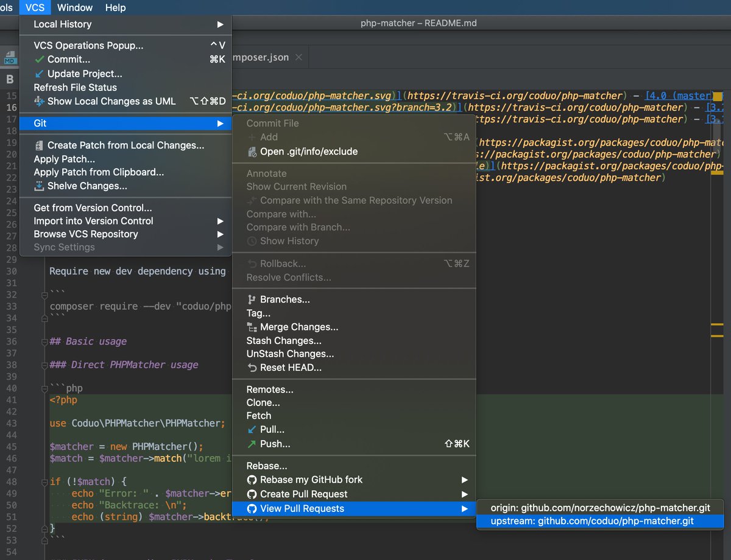Screen dimensions: 731x560
Task: Open the Window menu in the menu bar
Action: (x=75, y=8)
